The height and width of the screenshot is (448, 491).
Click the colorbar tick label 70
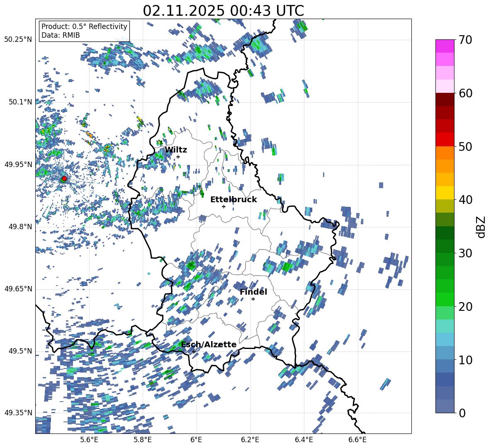pyautogui.click(x=465, y=40)
